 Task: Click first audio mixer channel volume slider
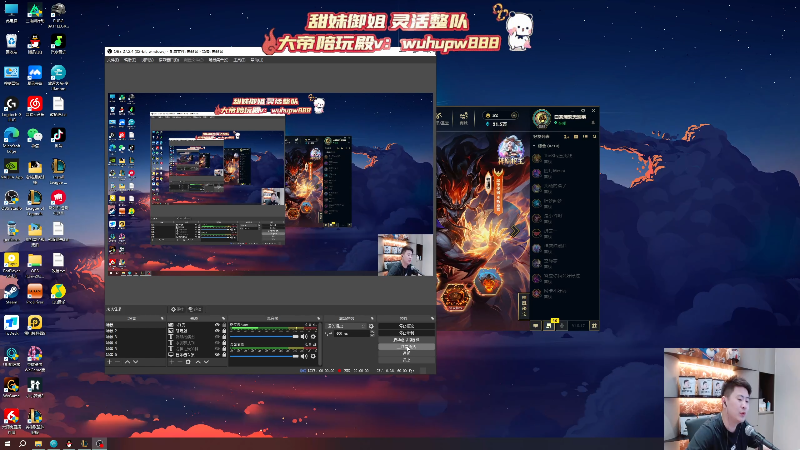264,336
